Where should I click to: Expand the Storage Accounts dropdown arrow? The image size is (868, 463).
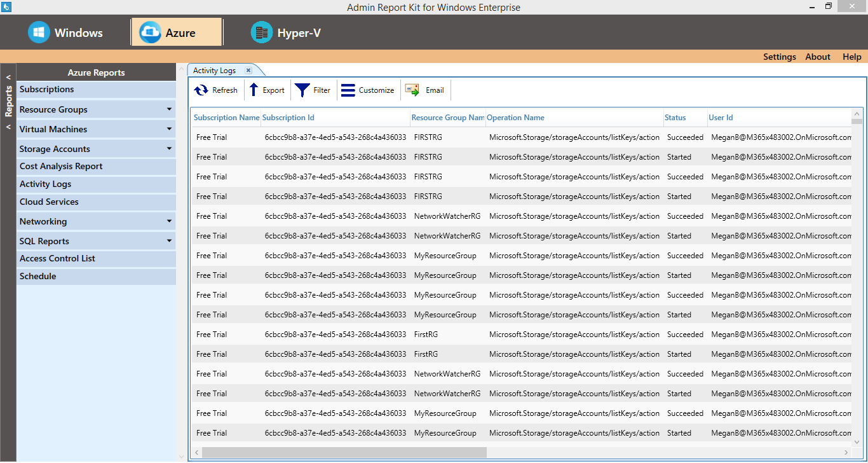pos(169,149)
